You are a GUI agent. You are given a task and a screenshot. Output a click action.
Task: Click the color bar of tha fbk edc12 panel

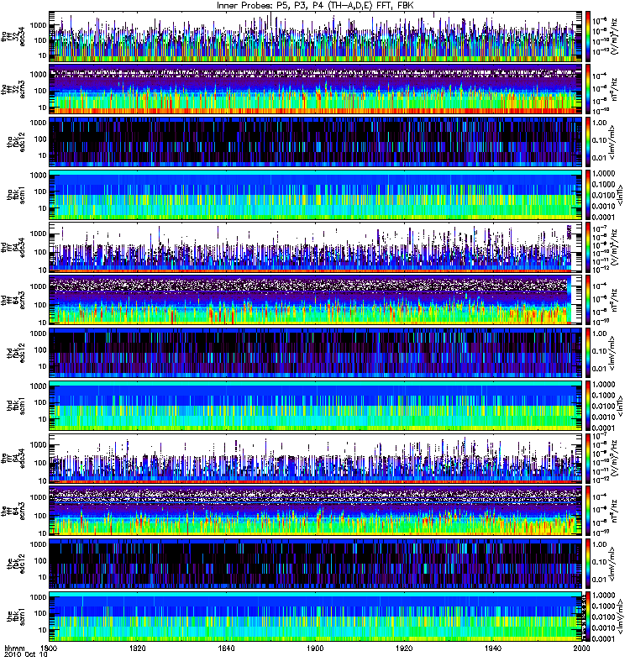coord(587,142)
